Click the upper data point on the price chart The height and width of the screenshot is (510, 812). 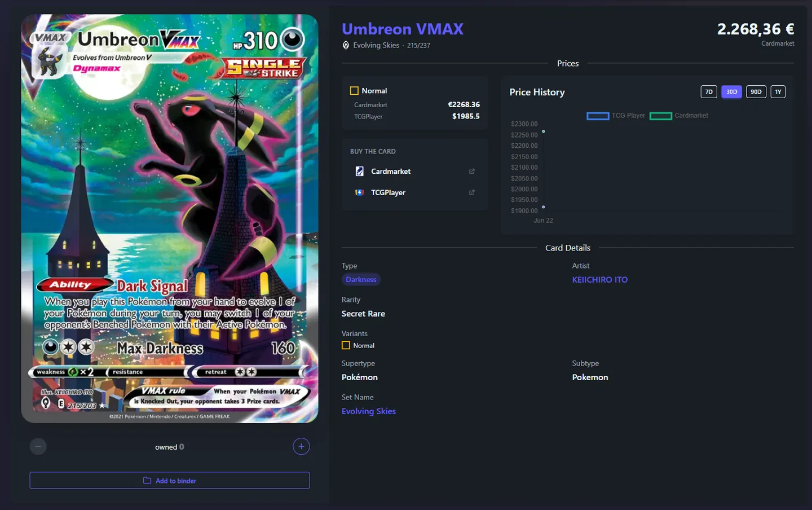click(x=543, y=131)
